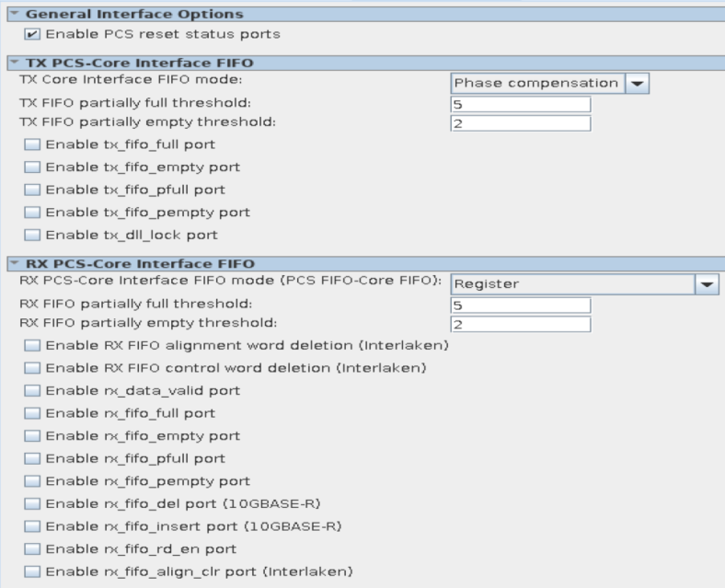725x588 pixels.
Task: Tick the Enable tx_fifo_pempty port box
Action: [32, 213]
